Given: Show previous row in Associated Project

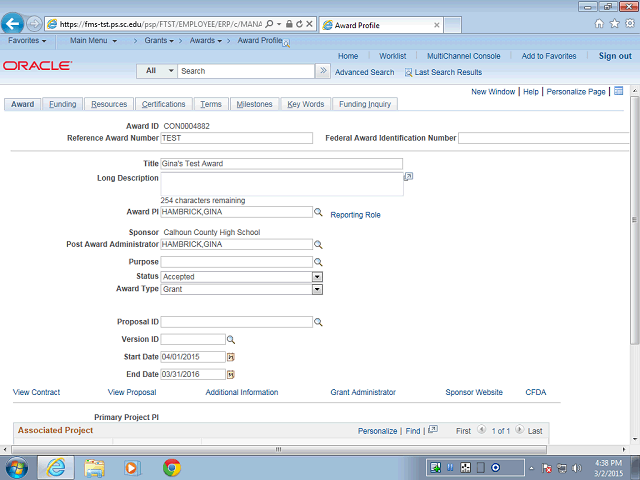Looking at the screenshot, I should tap(482, 429).
